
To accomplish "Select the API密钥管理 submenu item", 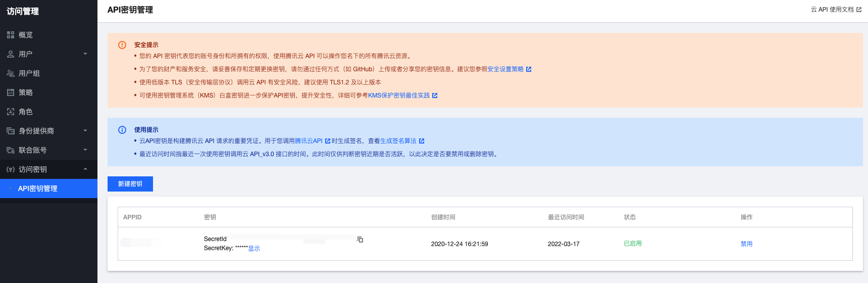I will pos(48,188).
